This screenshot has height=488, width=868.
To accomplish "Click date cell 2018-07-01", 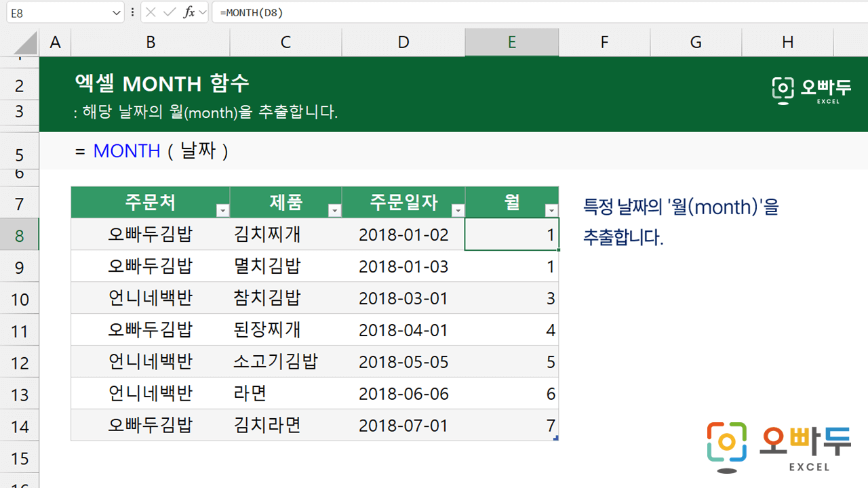I will pos(403,426).
